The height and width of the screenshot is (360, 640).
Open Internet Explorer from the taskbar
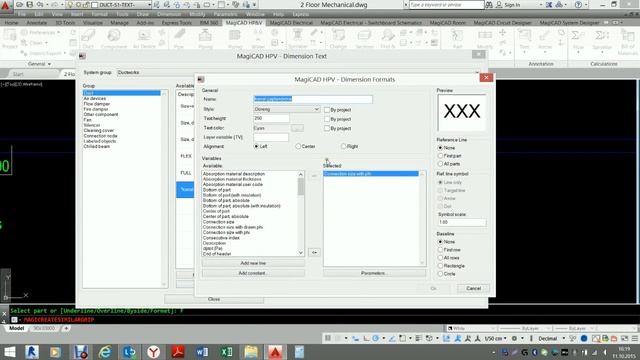coord(105,352)
